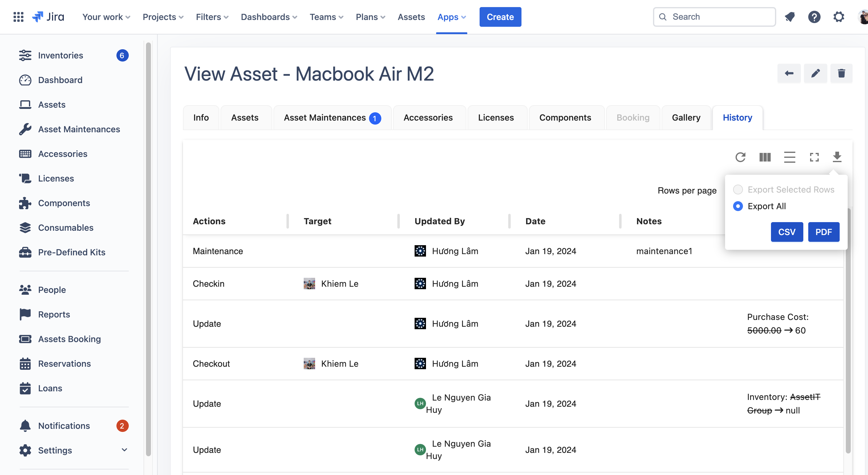Open the app switcher grid icon
Image resolution: width=868 pixels, height=475 pixels.
pos(18,17)
